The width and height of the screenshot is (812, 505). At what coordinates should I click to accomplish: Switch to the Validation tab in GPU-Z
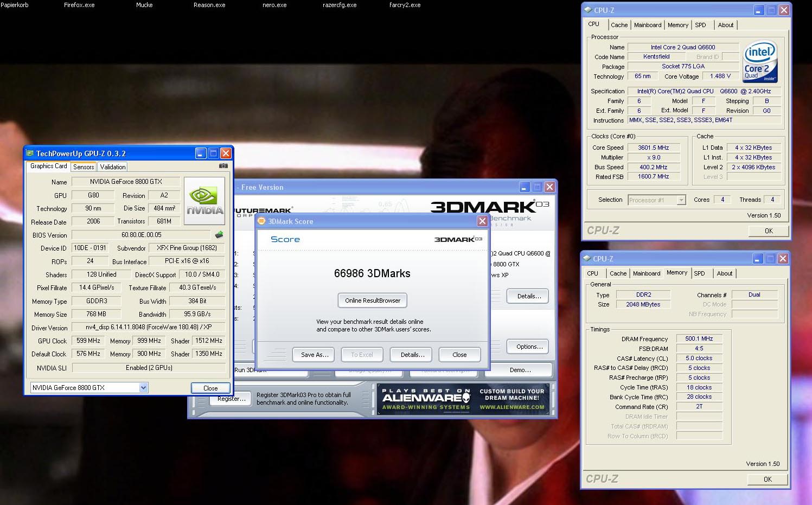113,167
